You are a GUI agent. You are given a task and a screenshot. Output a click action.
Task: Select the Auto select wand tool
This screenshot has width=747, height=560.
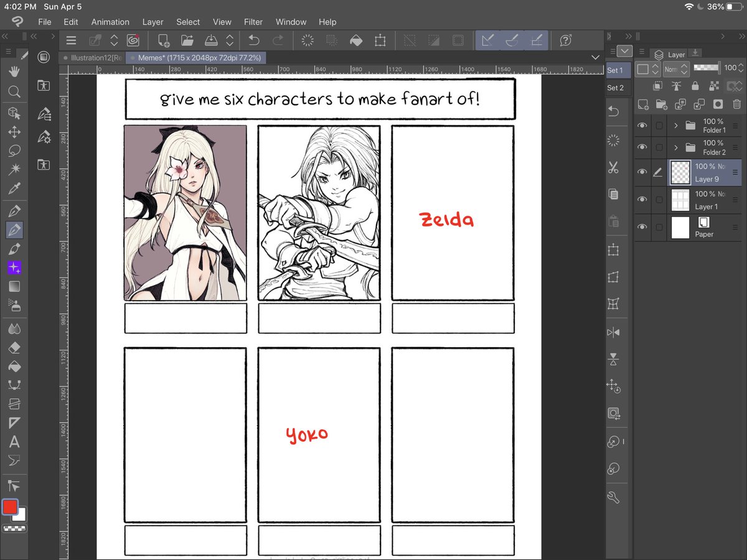click(14, 169)
